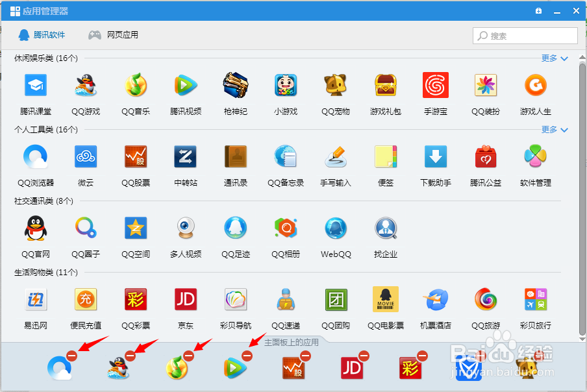
Task: Remove QQ彩票 from the main panel
Action: (422, 356)
